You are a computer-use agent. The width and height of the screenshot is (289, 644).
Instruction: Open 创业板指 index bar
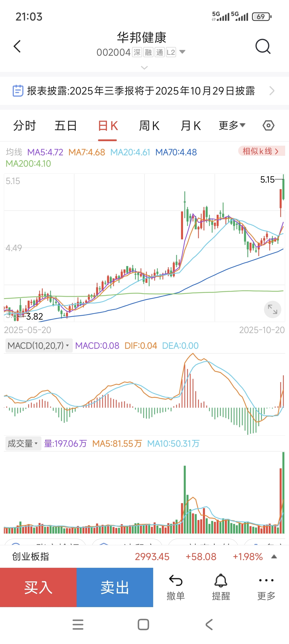point(144,556)
